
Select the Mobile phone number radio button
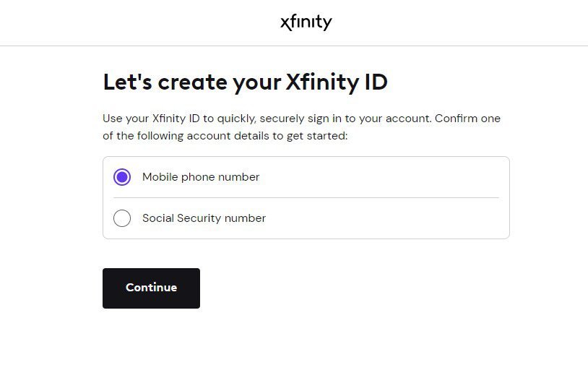122,177
